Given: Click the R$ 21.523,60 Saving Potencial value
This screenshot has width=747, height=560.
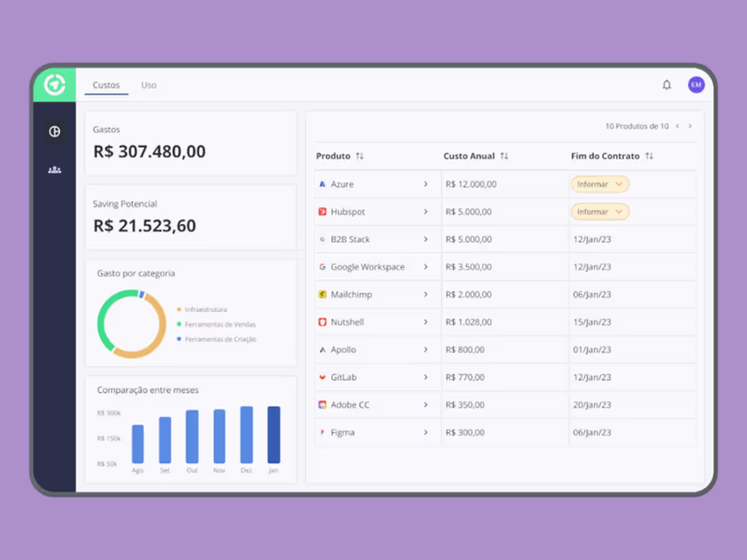Looking at the screenshot, I should [145, 226].
